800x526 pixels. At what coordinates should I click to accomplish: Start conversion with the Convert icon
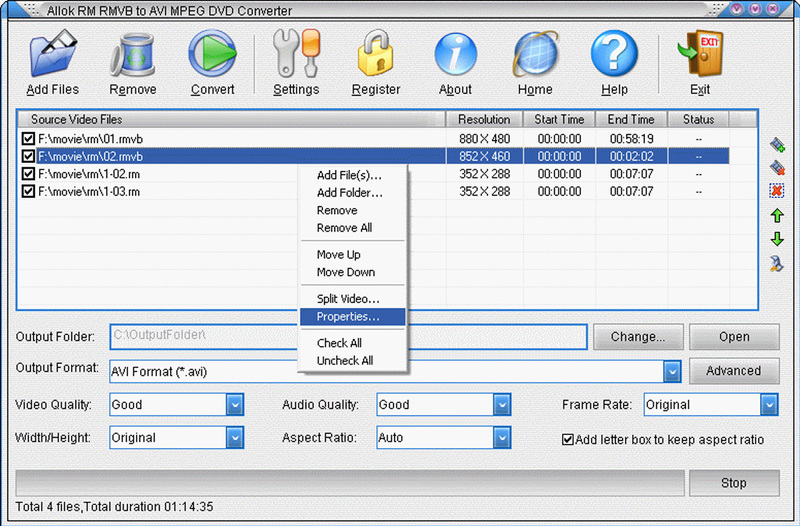click(x=212, y=54)
